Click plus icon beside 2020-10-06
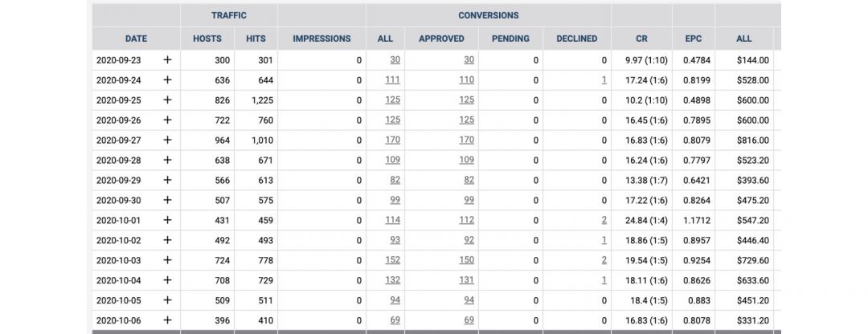Image resolution: width=868 pixels, height=334 pixels. (167, 320)
